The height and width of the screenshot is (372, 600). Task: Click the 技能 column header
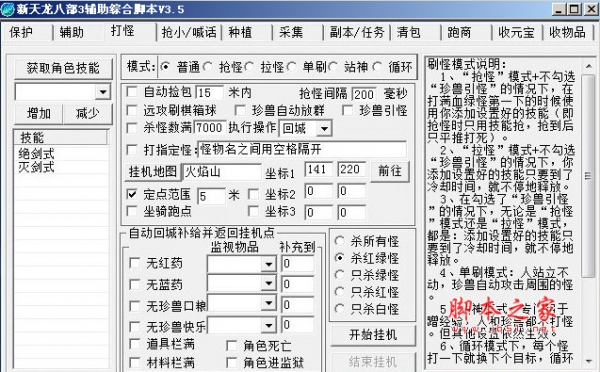[61, 137]
